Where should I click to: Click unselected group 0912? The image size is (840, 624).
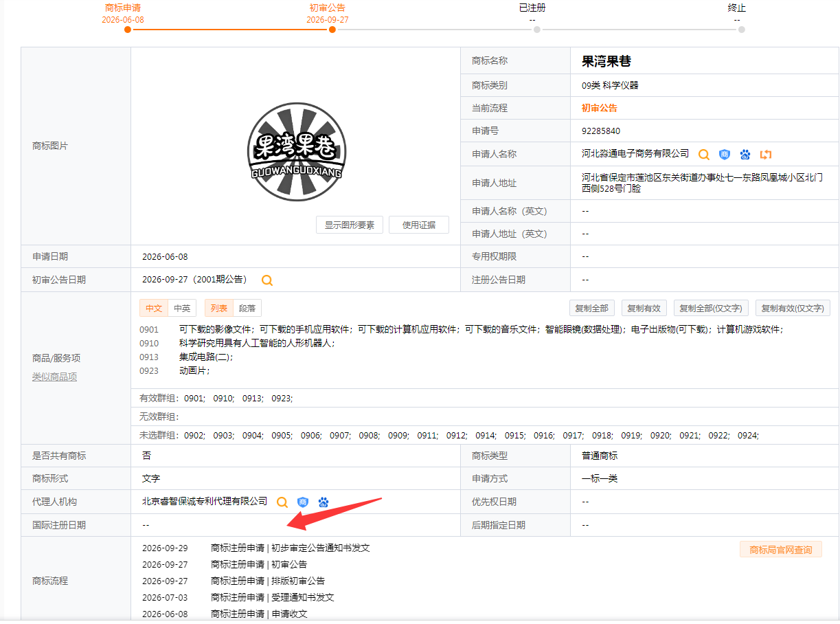coord(457,436)
